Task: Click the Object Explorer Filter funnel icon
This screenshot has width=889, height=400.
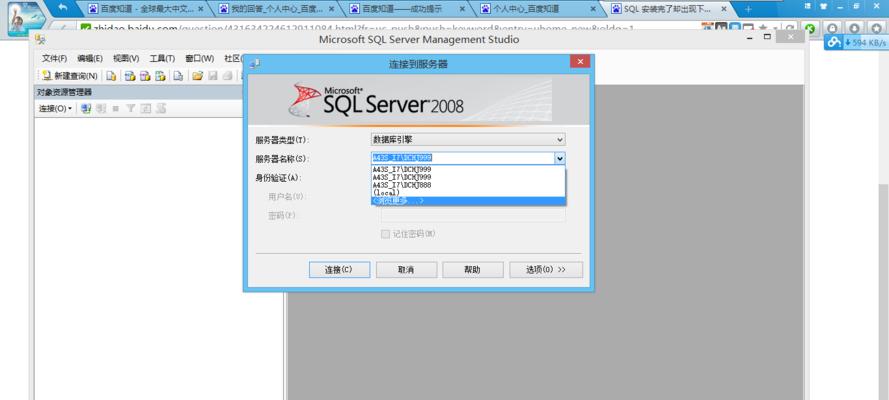Action: coord(130,108)
